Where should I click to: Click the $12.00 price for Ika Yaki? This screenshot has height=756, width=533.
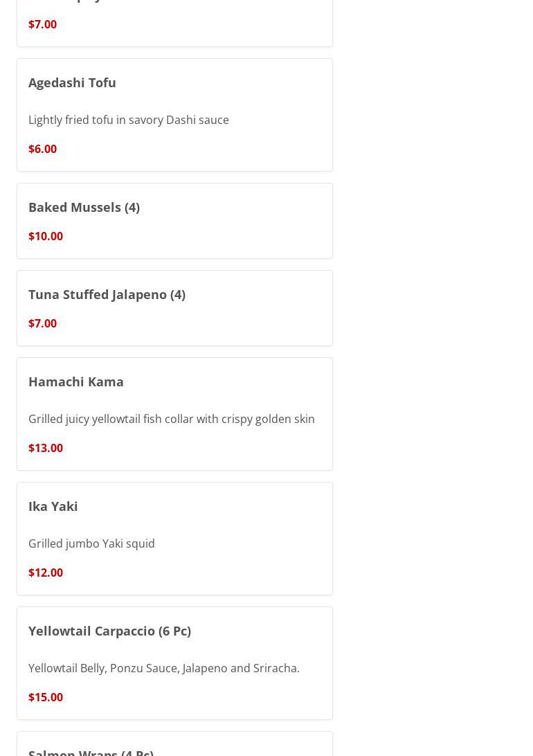46,573
